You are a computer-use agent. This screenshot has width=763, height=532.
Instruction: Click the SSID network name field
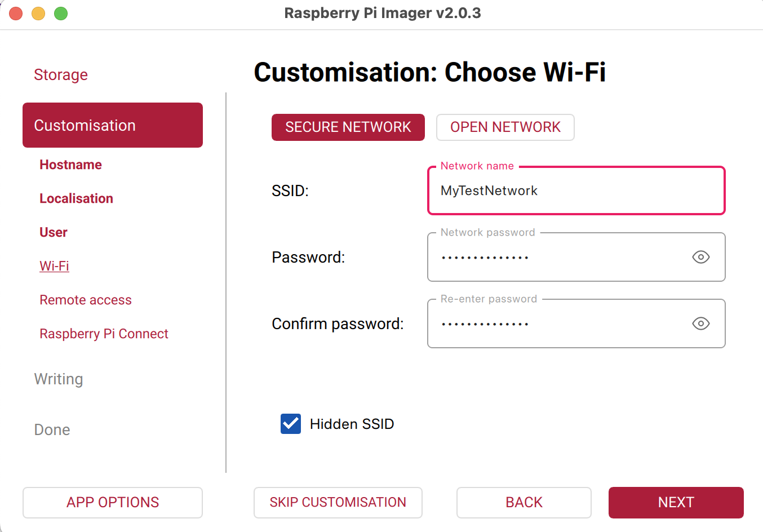575,191
